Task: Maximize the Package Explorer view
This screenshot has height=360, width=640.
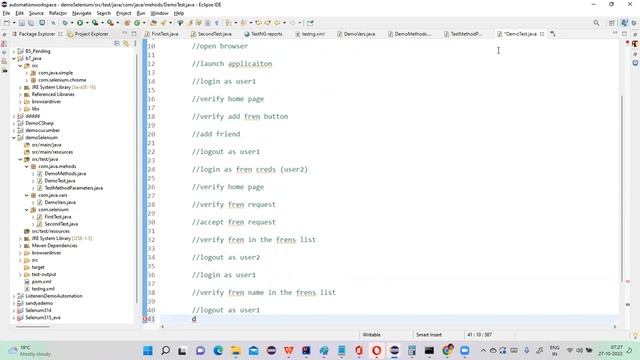Action: [x=134, y=33]
